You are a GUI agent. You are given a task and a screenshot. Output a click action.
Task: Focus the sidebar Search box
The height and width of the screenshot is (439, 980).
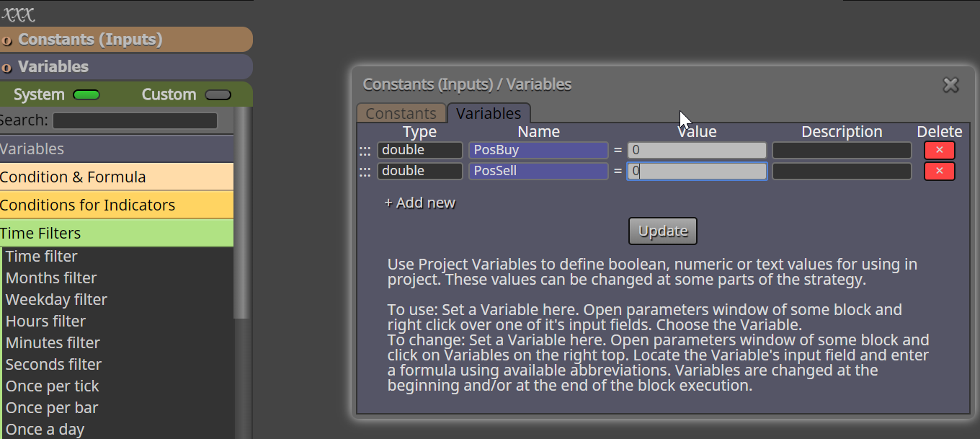135,120
